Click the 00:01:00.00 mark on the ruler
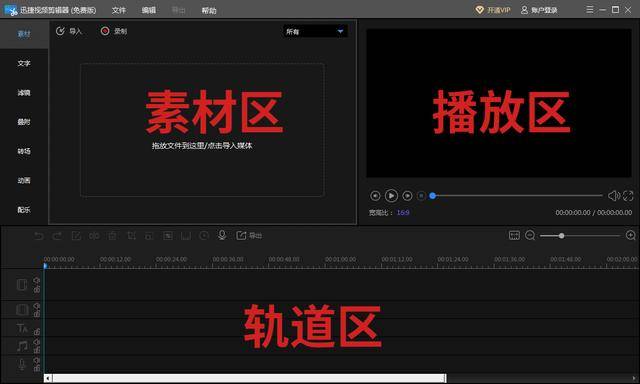 click(340, 259)
